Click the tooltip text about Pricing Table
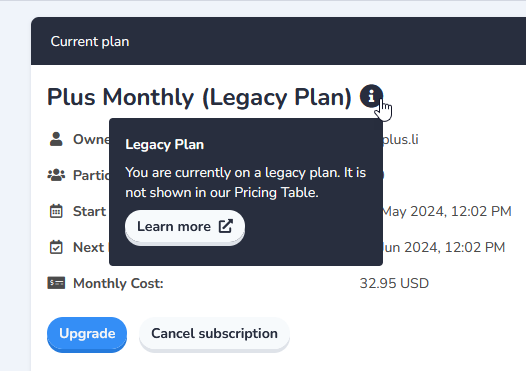The height and width of the screenshot is (371, 526). click(246, 182)
